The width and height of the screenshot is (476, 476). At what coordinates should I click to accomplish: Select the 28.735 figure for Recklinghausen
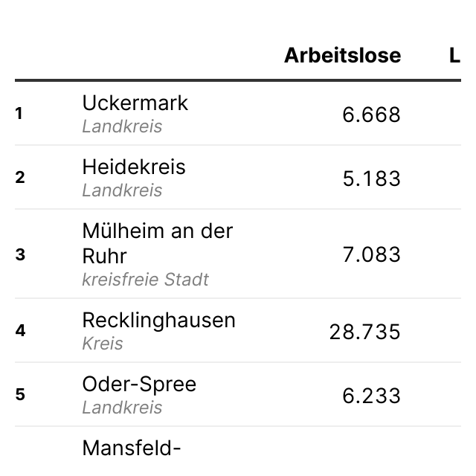click(x=364, y=332)
